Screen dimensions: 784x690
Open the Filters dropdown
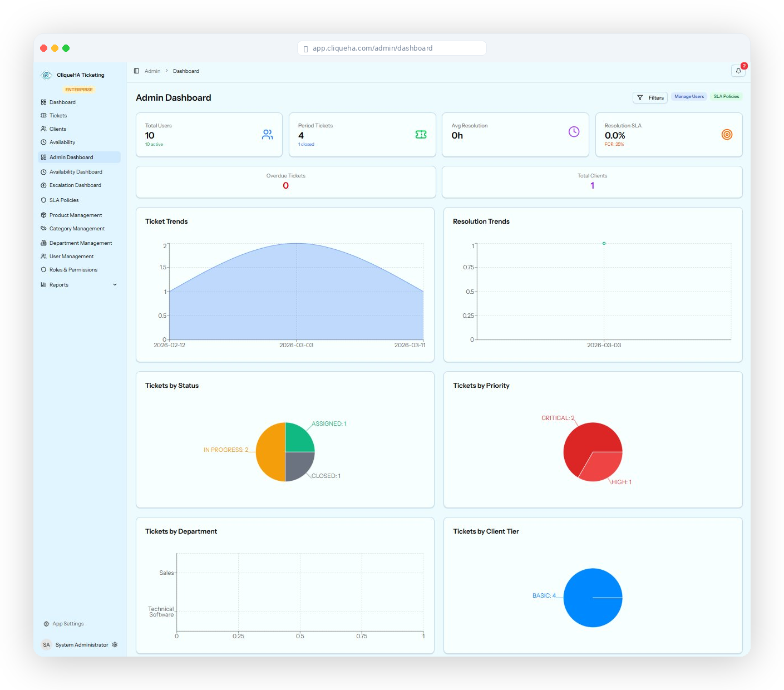click(650, 97)
